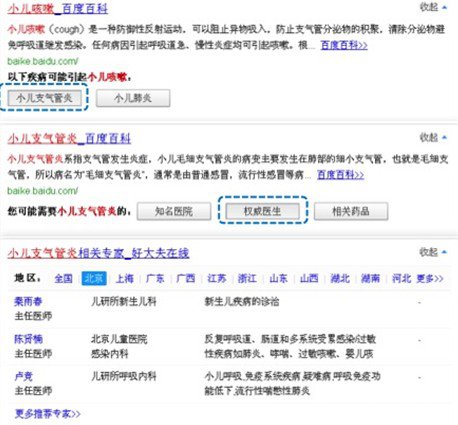Screen dimensions: 458x425
Task: Collapse the 小儿咳嗽 result with 收起 arrow
Action: [433, 7]
